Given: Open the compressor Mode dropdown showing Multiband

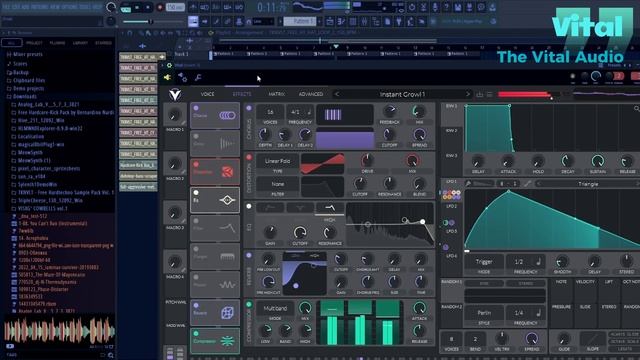Looking at the screenshot, I should point(275,308).
